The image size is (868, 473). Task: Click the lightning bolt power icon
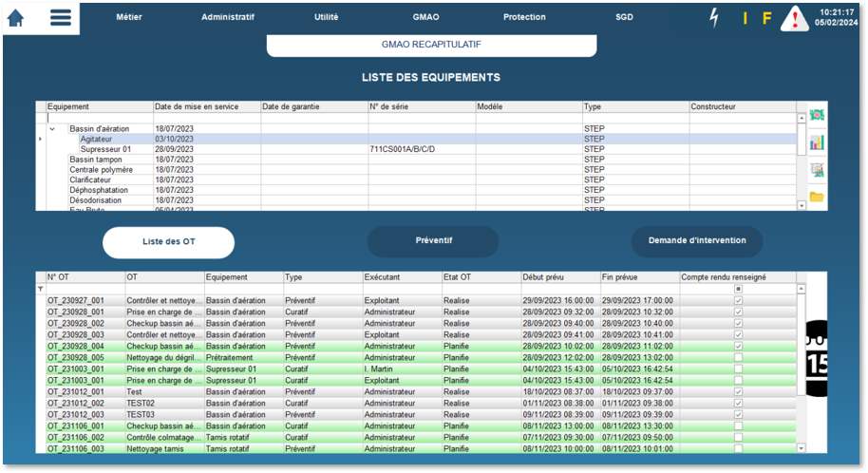[714, 18]
